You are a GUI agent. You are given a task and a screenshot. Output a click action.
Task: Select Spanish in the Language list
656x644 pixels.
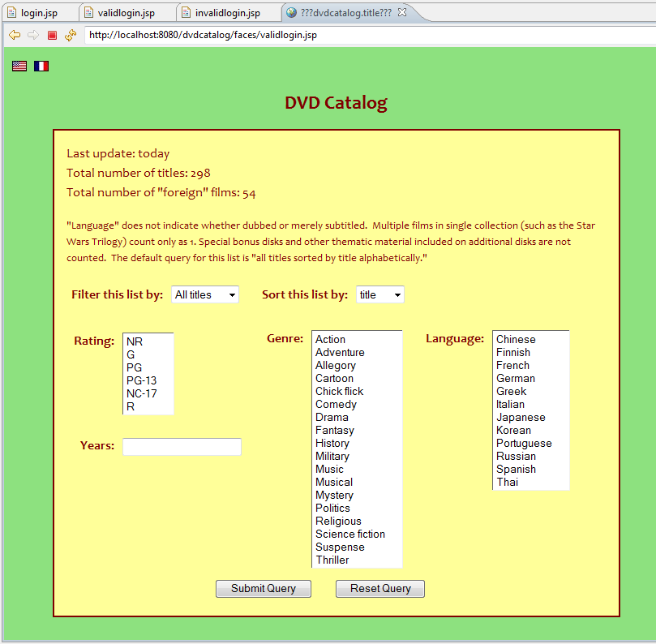531,469
